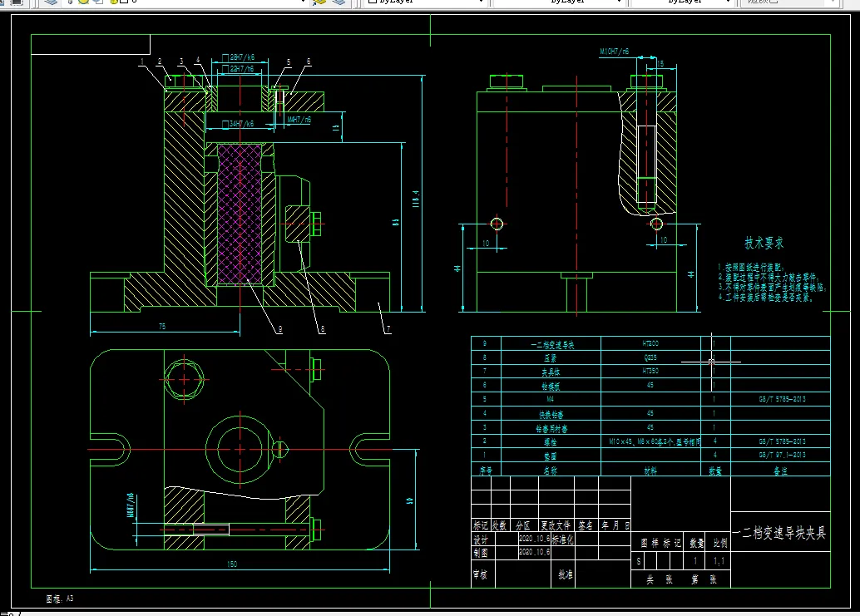Select the 制图 title block label
860x616 pixels.
(x=481, y=553)
